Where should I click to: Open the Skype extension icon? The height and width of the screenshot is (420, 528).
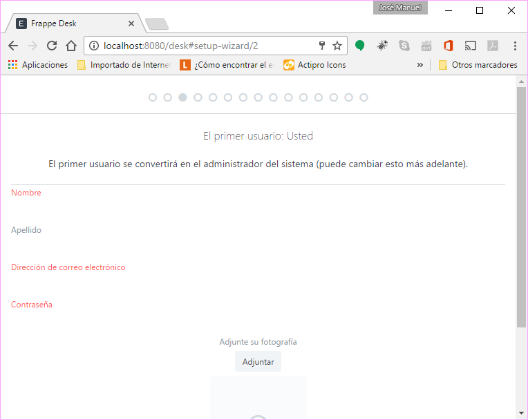(404, 46)
